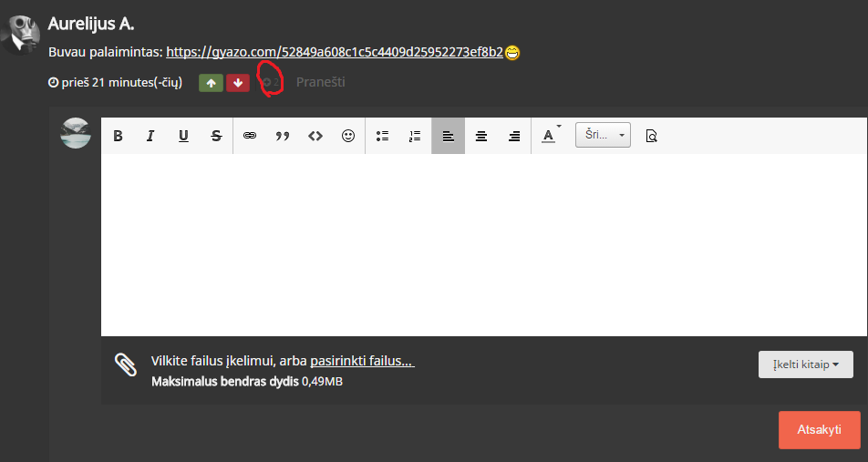Click the reputation count beside vote buttons
Screen dimensions: 868x462
coord(271,82)
